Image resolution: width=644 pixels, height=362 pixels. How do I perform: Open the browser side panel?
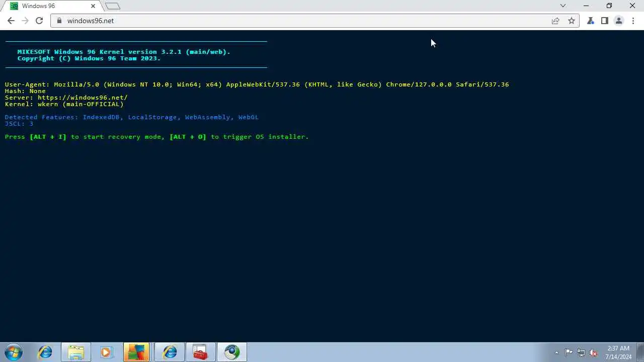click(x=605, y=21)
